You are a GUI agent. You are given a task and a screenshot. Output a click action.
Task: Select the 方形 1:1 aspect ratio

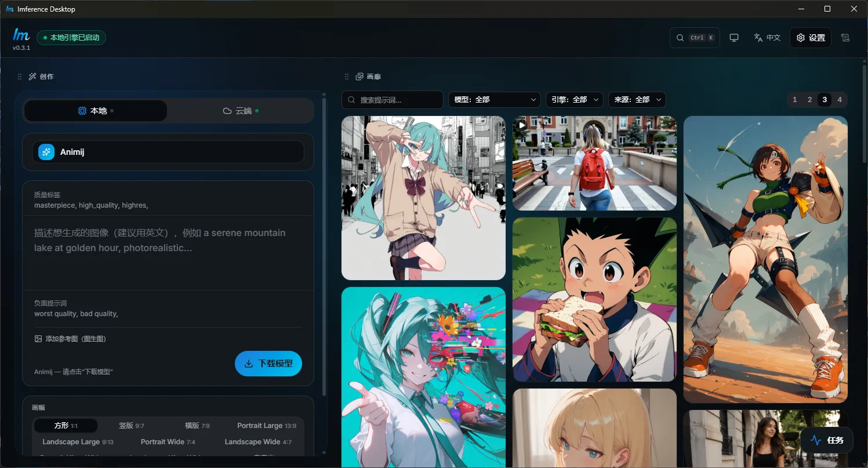(66, 426)
